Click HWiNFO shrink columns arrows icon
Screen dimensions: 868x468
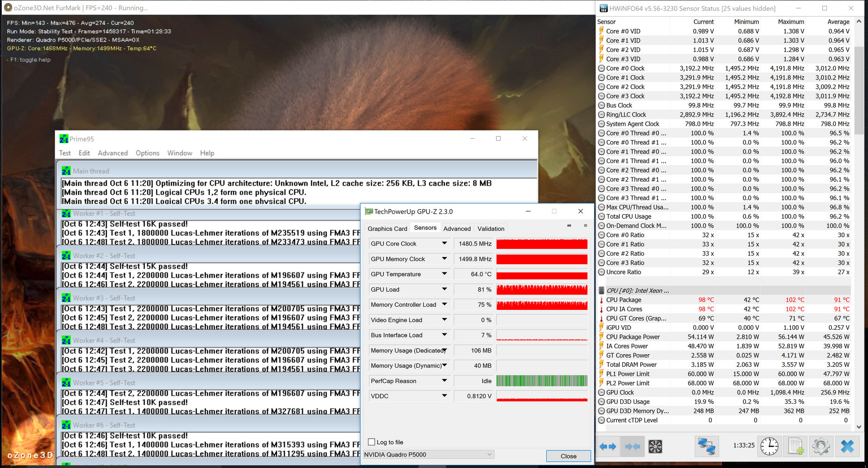click(x=632, y=447)
